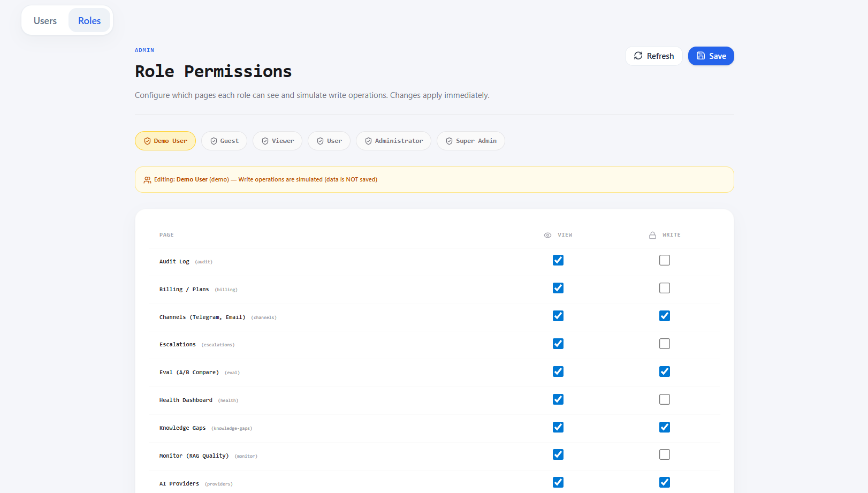Image resolution: width=868 pixels, height=493 pixels.
Task: Click the WRITE column header text
Action: click(672, 235)
